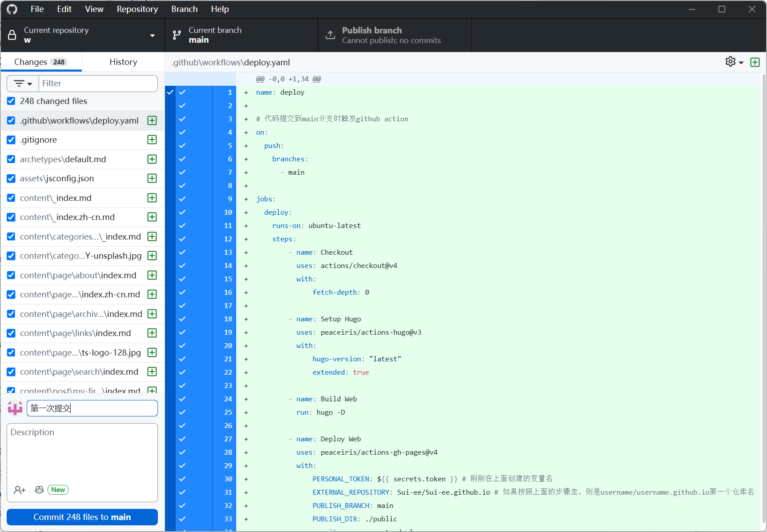Open the View menu
The width and height of the screenshot is (767, 532).
click(94, 9)
